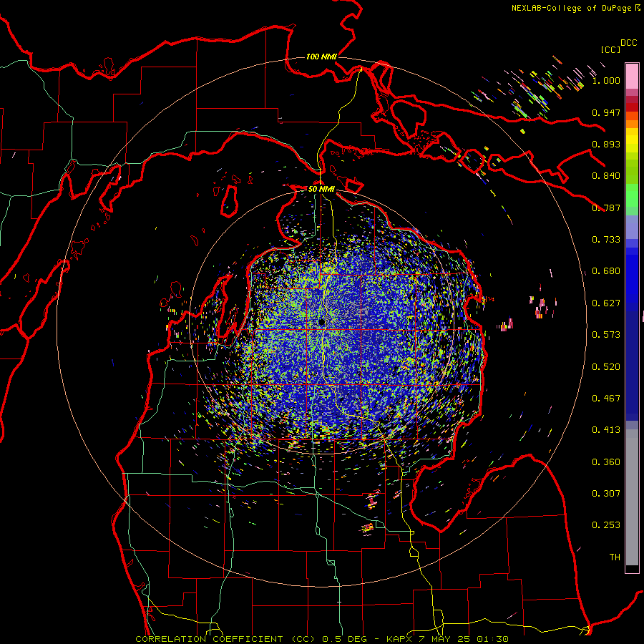
Task: Pick the pink segment of the color scale
Action: tap(632, 77)
